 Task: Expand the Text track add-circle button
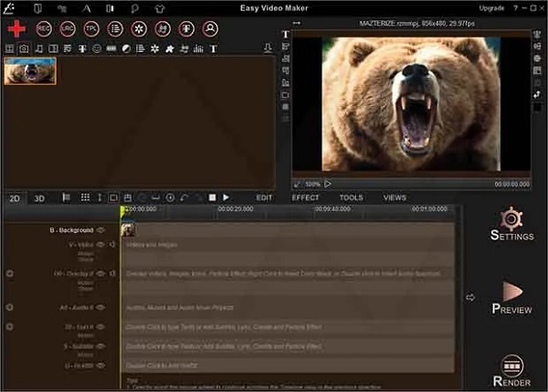(x=10, y=326)
